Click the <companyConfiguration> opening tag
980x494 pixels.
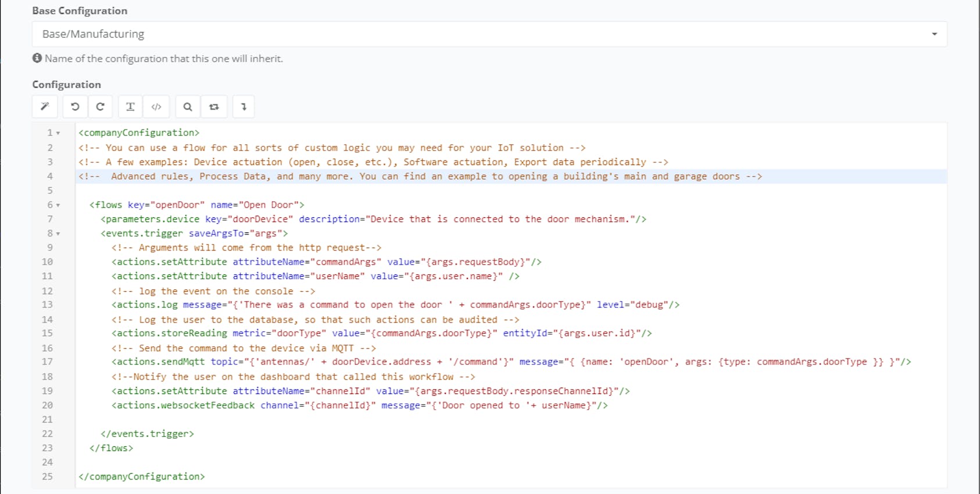[139, 133]
